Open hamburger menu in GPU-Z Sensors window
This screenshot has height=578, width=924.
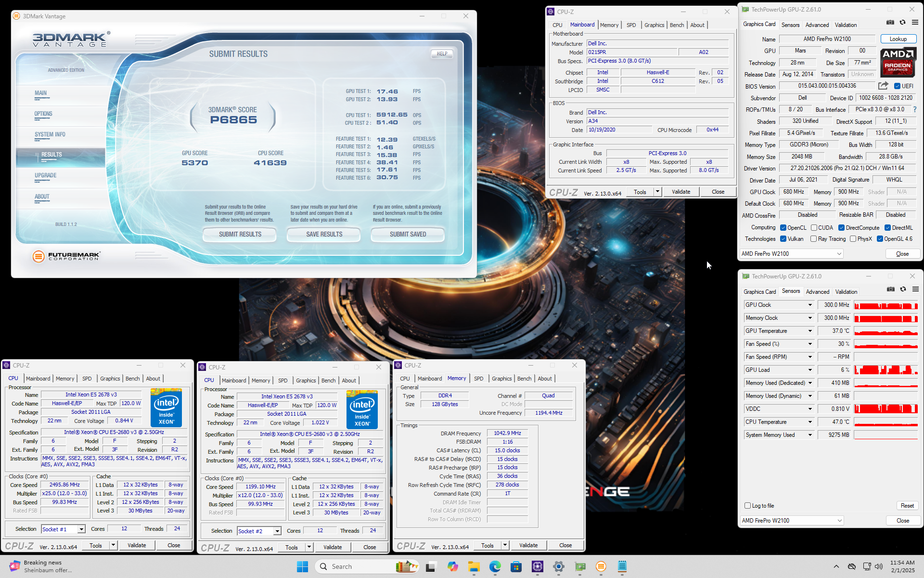coord(915,289)
